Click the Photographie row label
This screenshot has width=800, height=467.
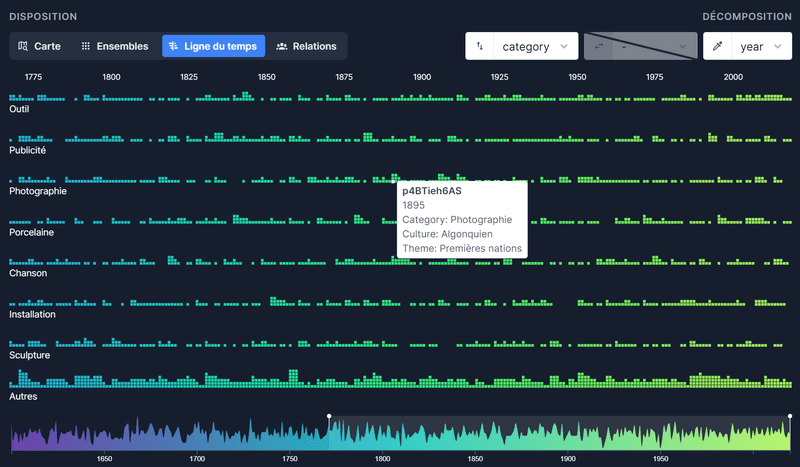pyautogui.click(x=38, y=191)
